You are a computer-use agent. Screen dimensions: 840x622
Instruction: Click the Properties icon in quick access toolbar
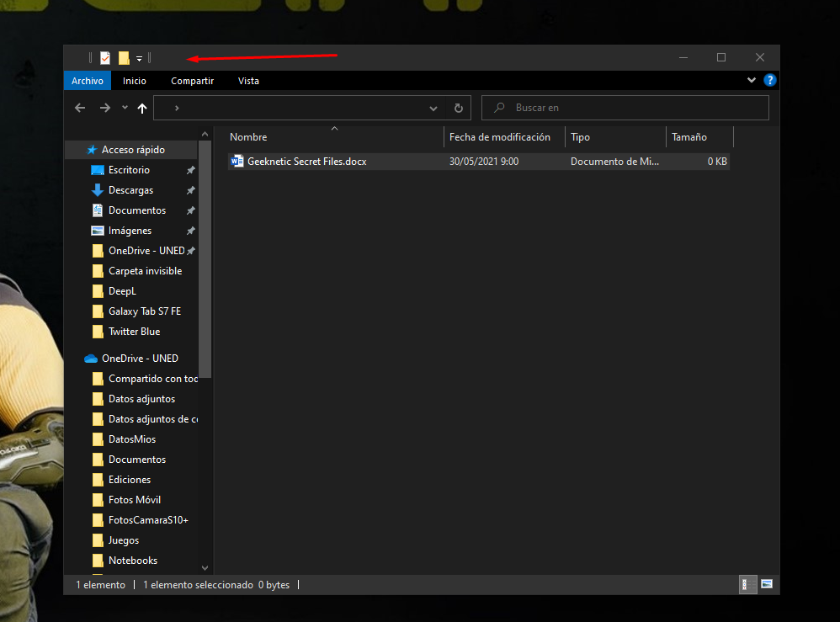click(105, 58)
